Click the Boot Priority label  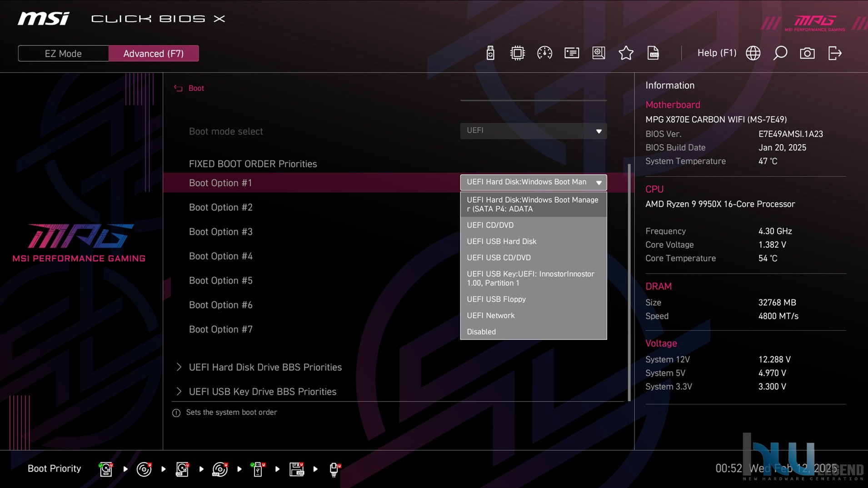[x=54, y=468]
